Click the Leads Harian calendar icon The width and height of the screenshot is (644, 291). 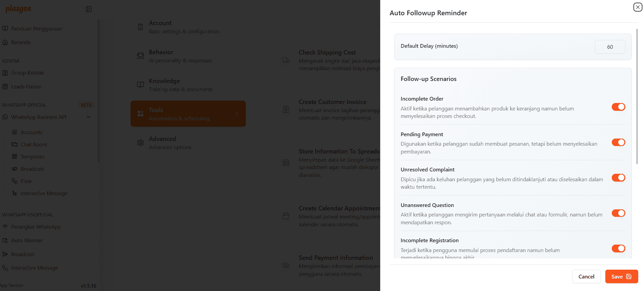[5, 87]
